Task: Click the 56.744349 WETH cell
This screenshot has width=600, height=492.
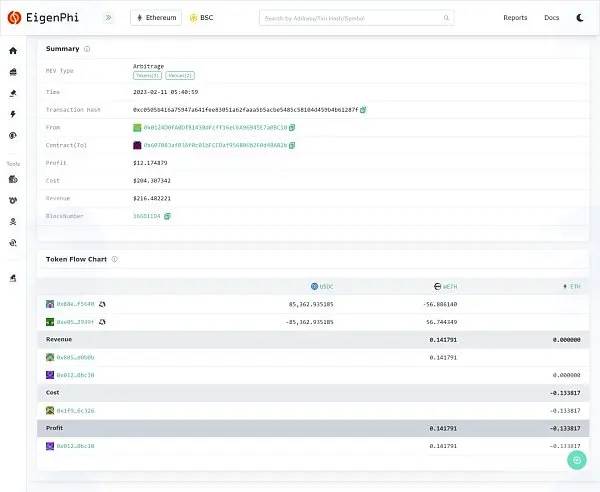Action: (442, 322)
